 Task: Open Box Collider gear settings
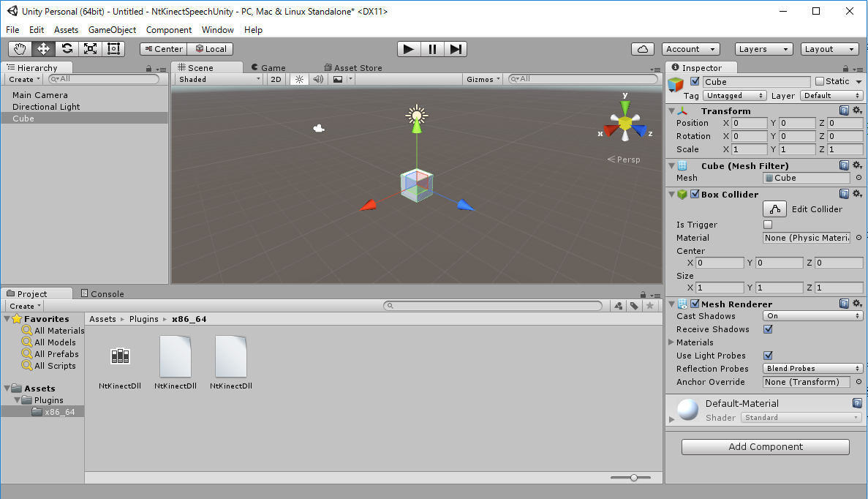click(x=857, y=194)
